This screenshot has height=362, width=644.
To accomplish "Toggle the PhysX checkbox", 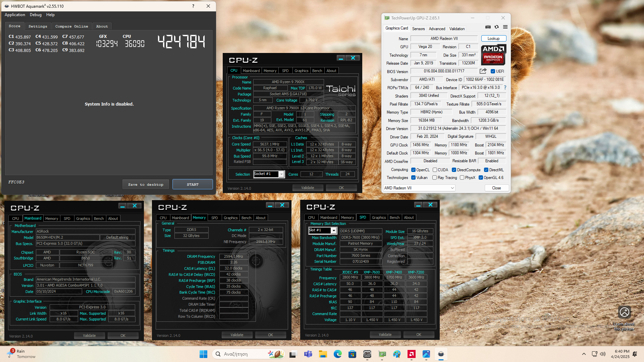I will 462,178.
